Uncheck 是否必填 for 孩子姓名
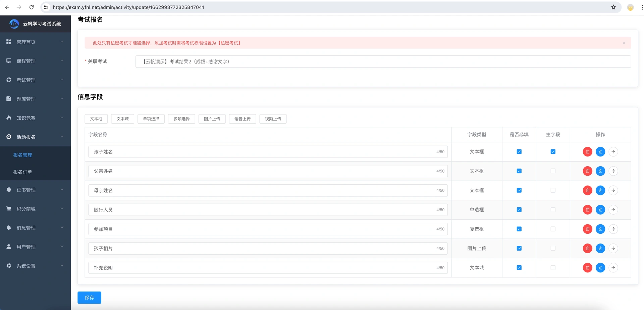The image size is (644, 310). coord(519,152)
